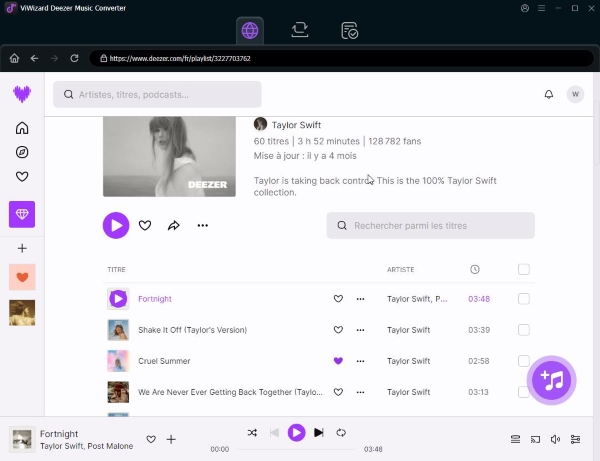This screenshot has width=600, height=461.
Task: Click the playback progress bar
Action: coord(296,450)
